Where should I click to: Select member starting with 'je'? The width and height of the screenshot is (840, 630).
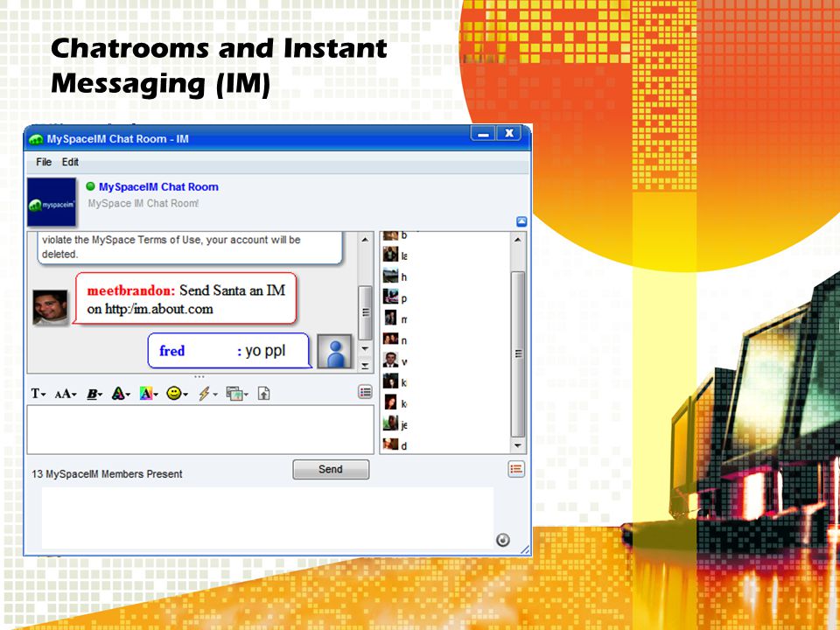coord(395,424)
